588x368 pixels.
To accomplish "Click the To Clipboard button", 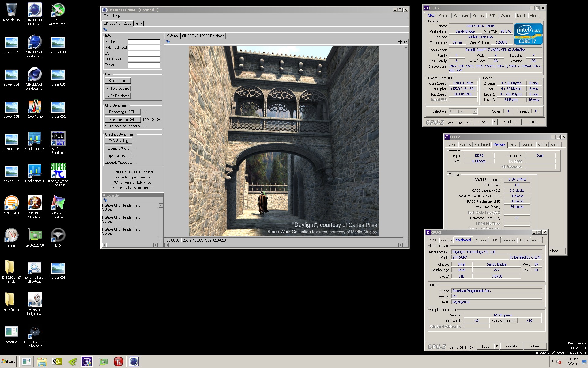I will [118, 88].
